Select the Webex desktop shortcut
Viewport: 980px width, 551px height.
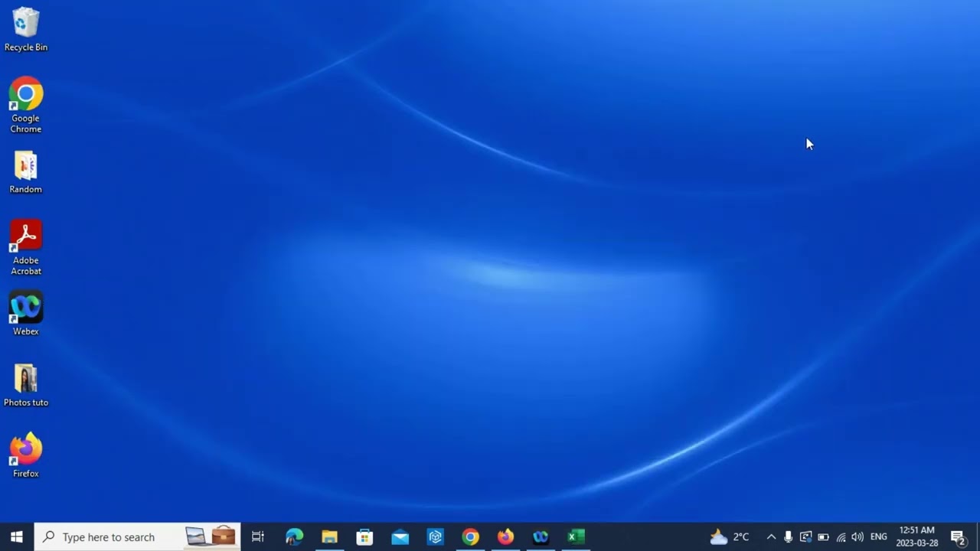(x=25, y=314)
